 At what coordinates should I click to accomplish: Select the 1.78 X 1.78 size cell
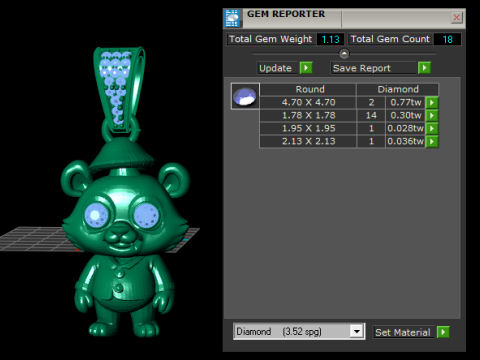308,115
